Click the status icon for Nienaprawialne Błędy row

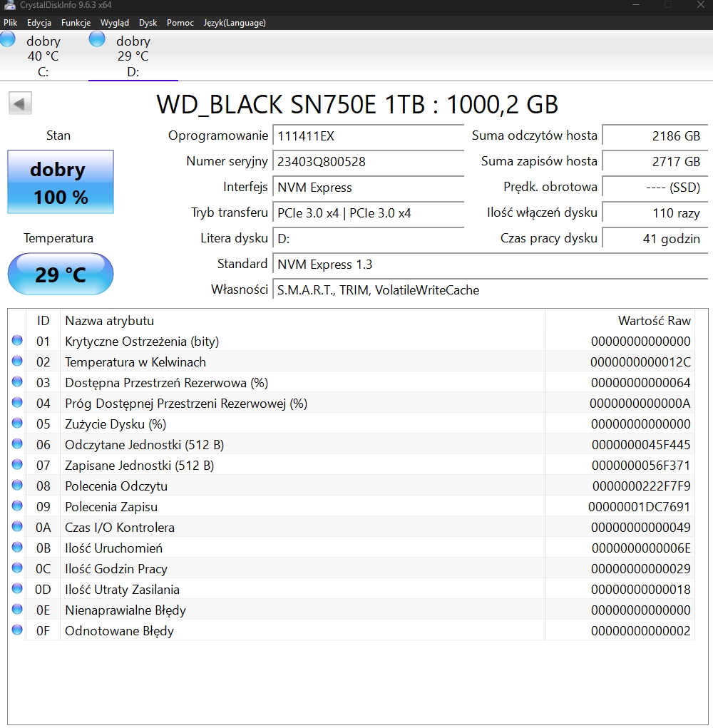tap(17, 610)
